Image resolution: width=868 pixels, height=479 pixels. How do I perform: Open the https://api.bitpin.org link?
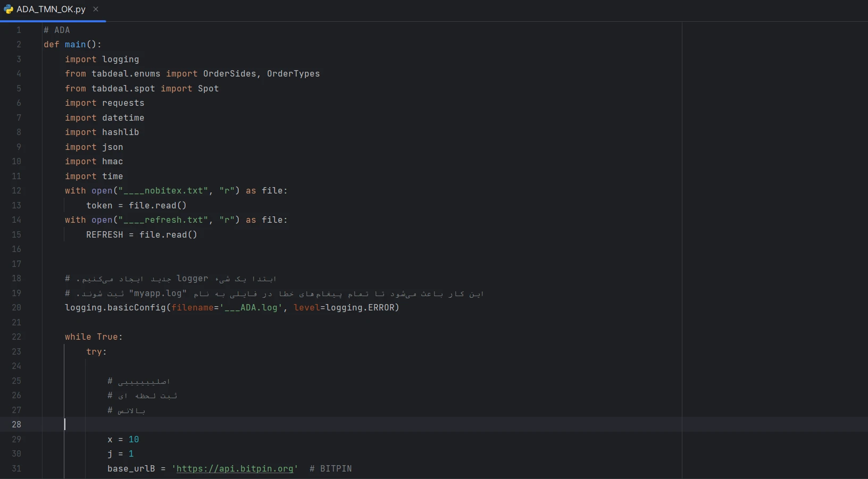click(x=235, y=468)
